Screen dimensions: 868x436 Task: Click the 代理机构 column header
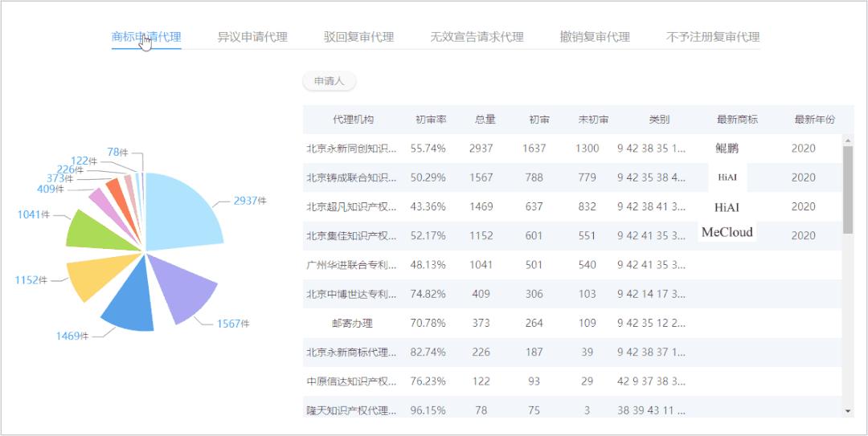click(353, 120)
